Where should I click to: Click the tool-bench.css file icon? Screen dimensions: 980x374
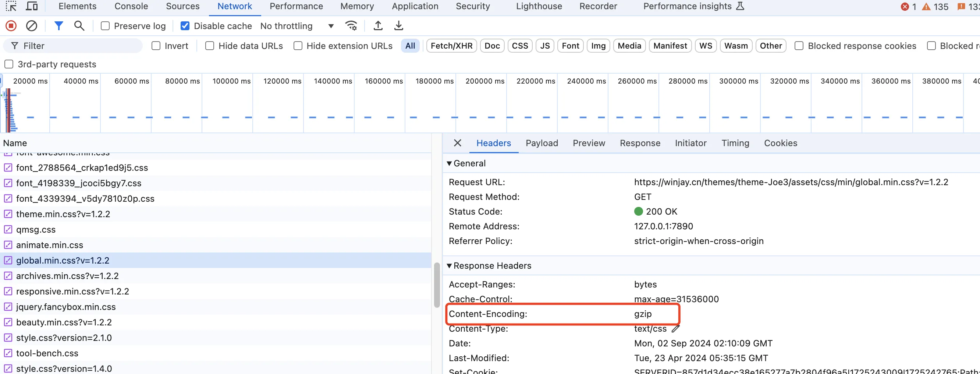[x=8, y=353]
